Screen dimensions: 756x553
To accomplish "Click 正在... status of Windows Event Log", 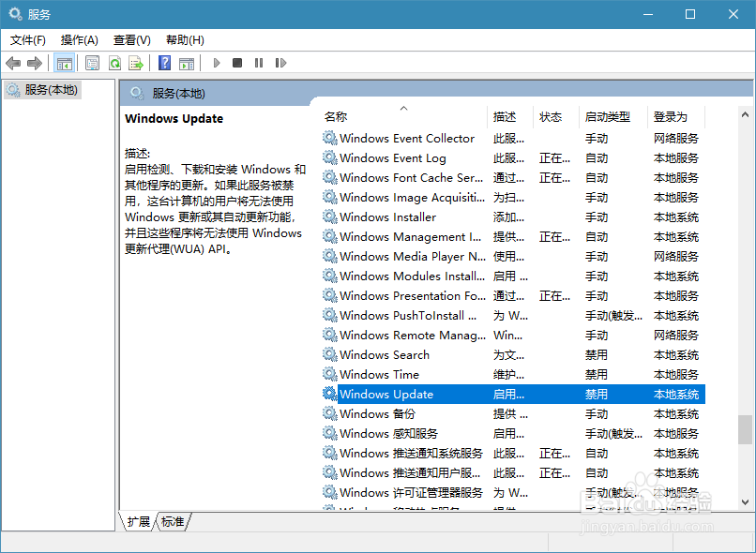I will (554, 158).
